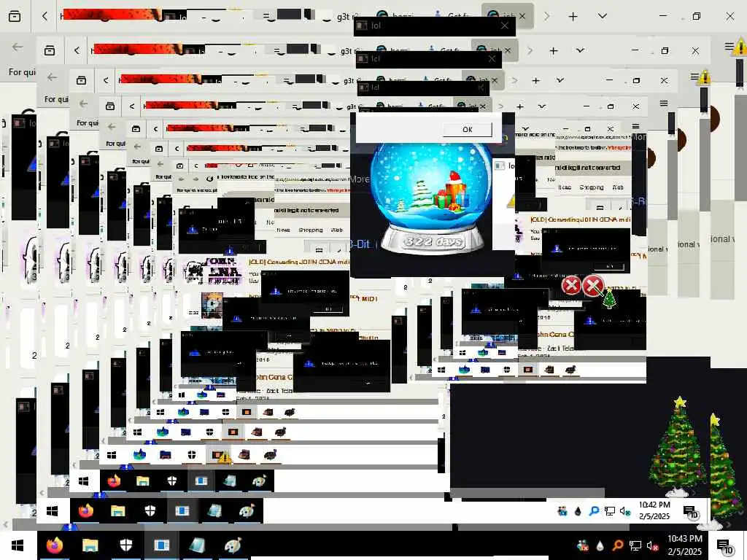Click the Start button on the nested 10:42 PM taskbar

53,511
